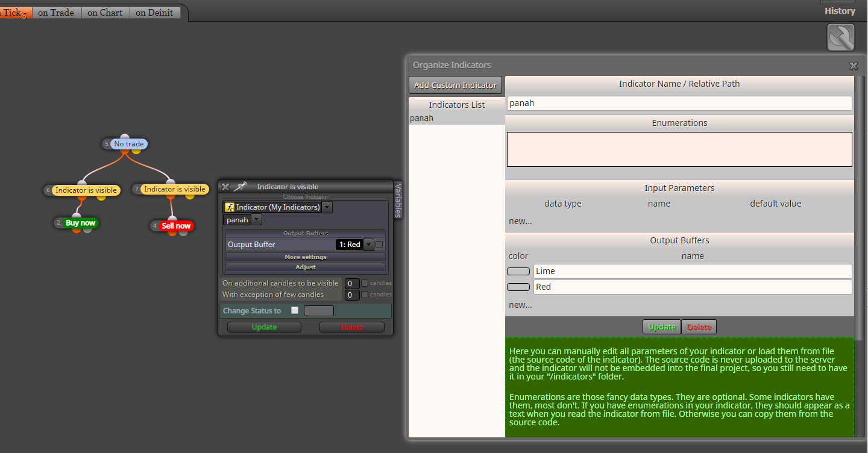The height and width of the screenshot is (453, 868).
Task: Click the Red buffer name field
Action: (x=693, y=287)
